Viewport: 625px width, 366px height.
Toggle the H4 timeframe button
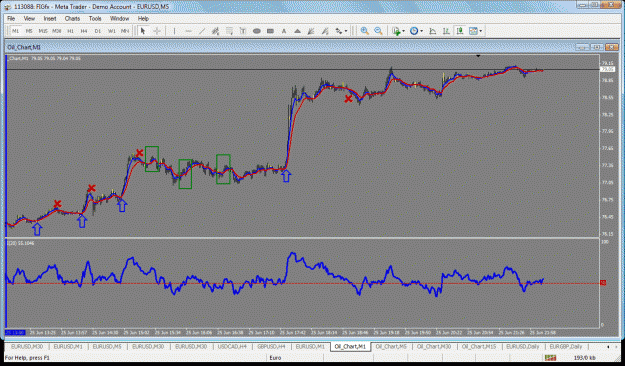[84, 31]
